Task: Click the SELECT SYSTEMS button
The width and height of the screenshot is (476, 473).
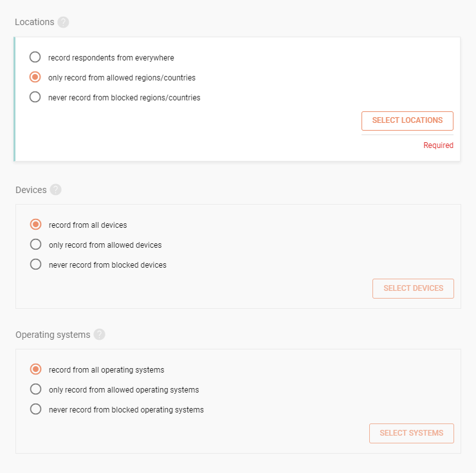Action: 412,434
